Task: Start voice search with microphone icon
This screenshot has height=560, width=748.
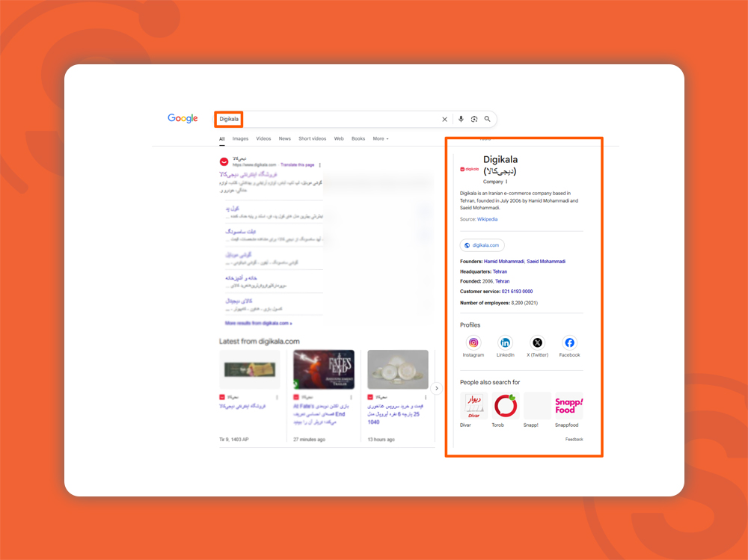Action: pos(461,119)
